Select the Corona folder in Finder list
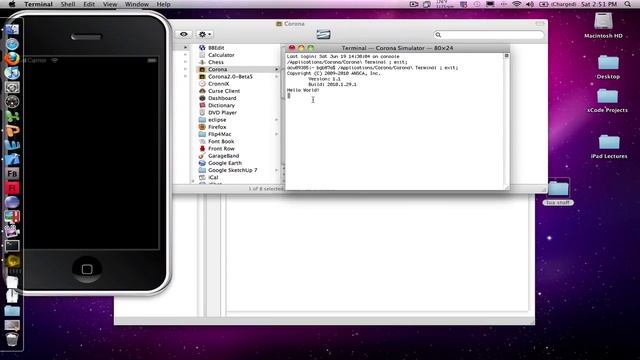 coord(238,69)
